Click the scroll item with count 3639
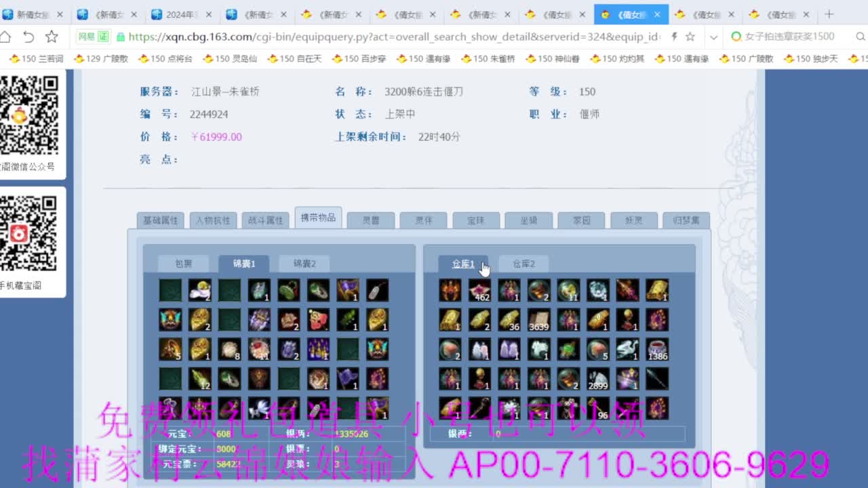This screenshot has height=488, width=868. [539, 320]
